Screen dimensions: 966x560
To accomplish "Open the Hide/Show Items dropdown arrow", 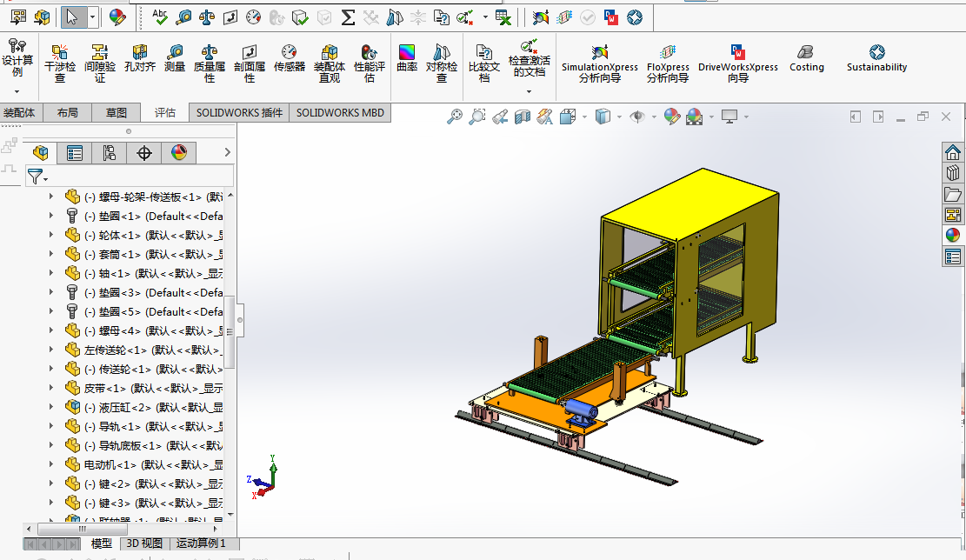I will click(x=654, y=117).
